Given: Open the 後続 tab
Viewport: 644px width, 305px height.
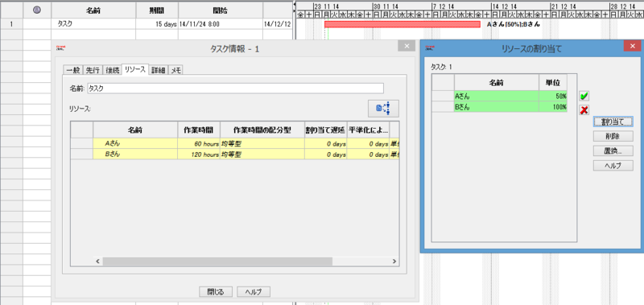Looking at the screenshot, I should point(112,70).
